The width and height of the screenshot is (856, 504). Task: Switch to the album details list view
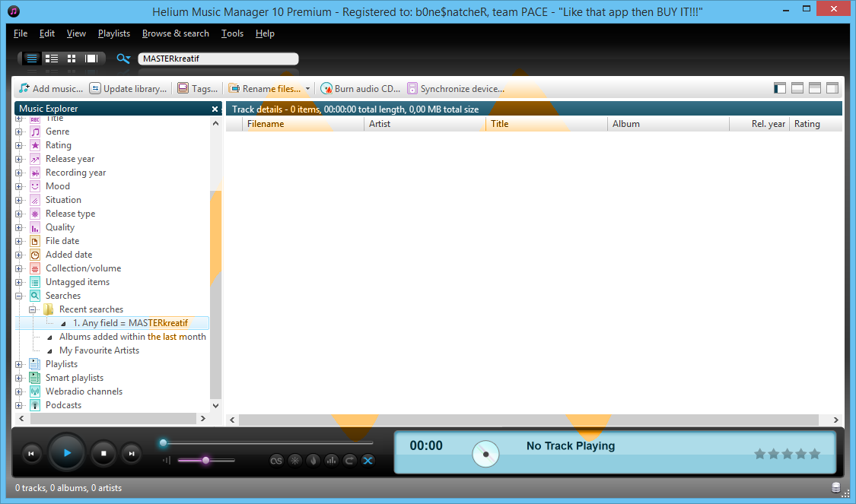(52, 59)
